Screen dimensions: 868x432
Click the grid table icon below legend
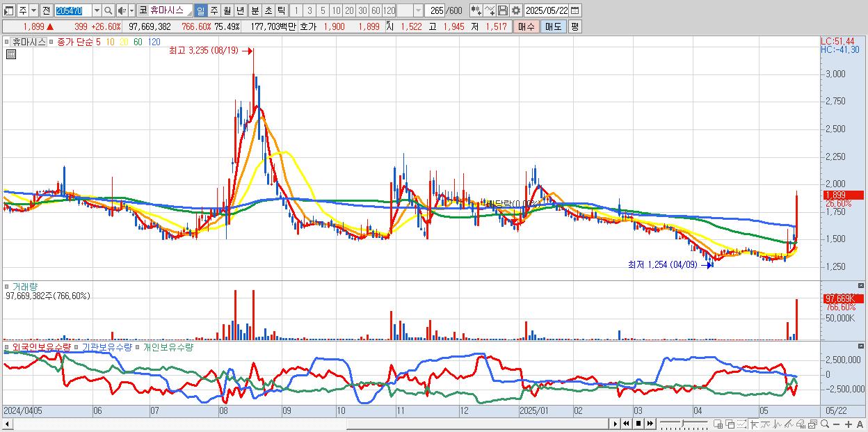tap(11, 54)
